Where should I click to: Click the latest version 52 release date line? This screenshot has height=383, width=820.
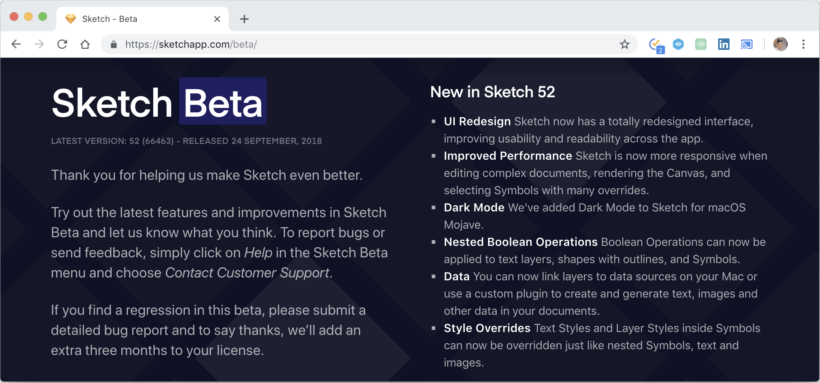[186, 141]
